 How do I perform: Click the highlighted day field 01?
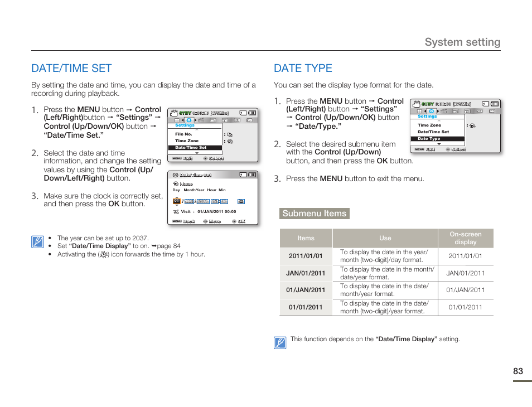176,201
